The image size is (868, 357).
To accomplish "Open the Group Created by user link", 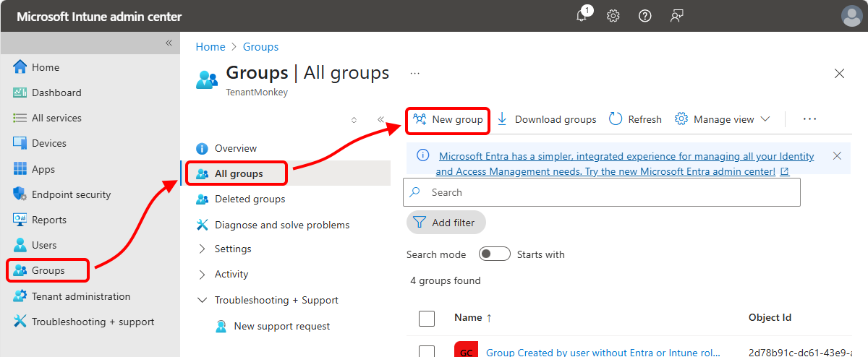I will pyautogui.click(x=603, y=353).
